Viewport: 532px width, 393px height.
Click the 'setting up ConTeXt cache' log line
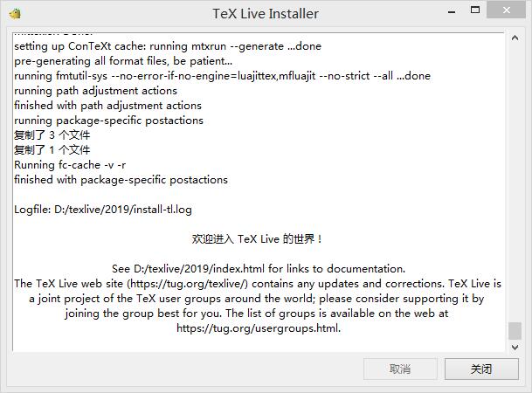click(x=168, y=46)
